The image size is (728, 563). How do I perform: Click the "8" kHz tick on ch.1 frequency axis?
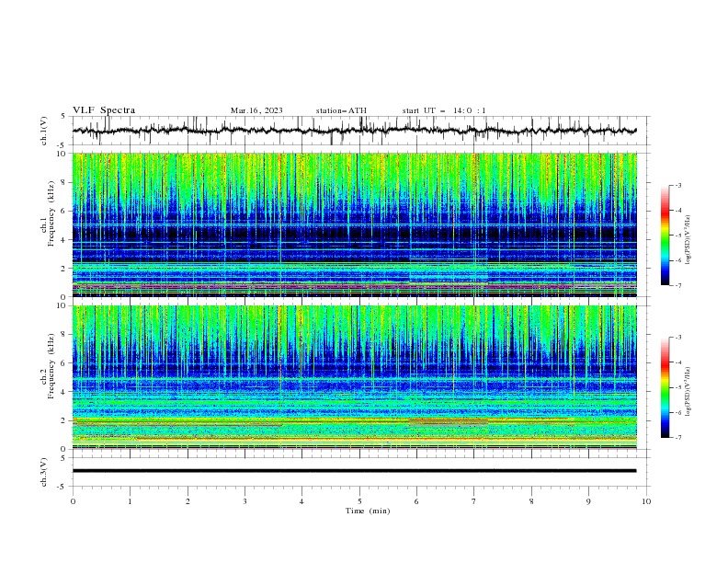(x=64, y=182)
